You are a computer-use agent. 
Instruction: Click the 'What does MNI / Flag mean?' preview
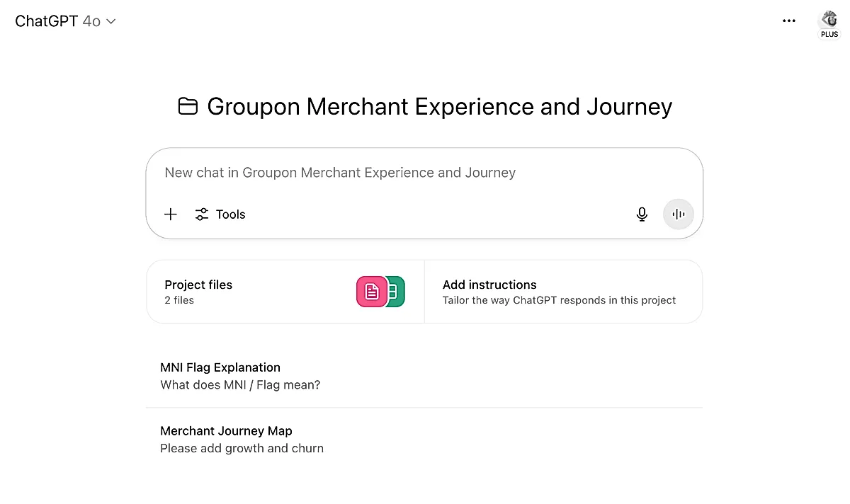240,385
